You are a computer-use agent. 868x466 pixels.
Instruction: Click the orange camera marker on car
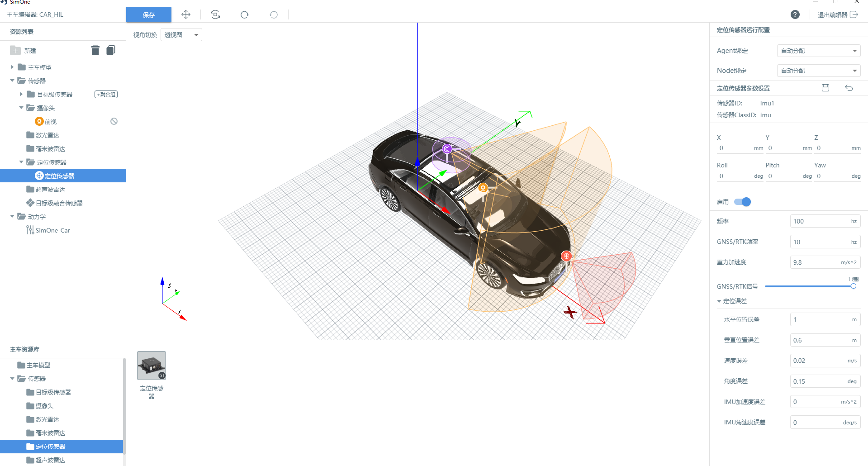[x=483, y=187]
